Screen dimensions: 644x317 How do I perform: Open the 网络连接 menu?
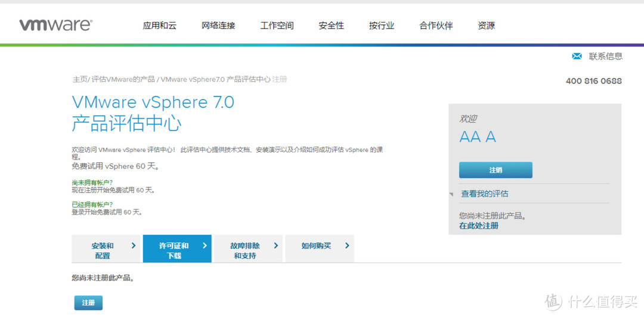point(218,26)
